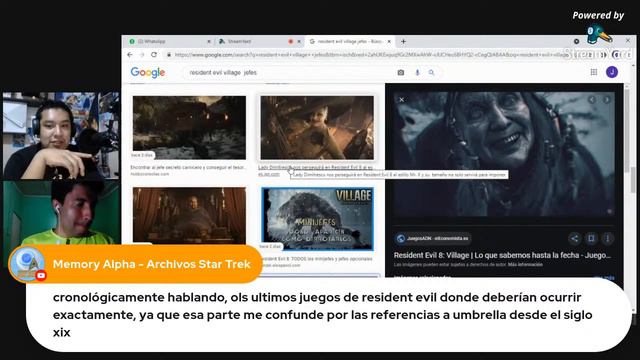Click the browser extension icon in tab bar

pos(576,41)
